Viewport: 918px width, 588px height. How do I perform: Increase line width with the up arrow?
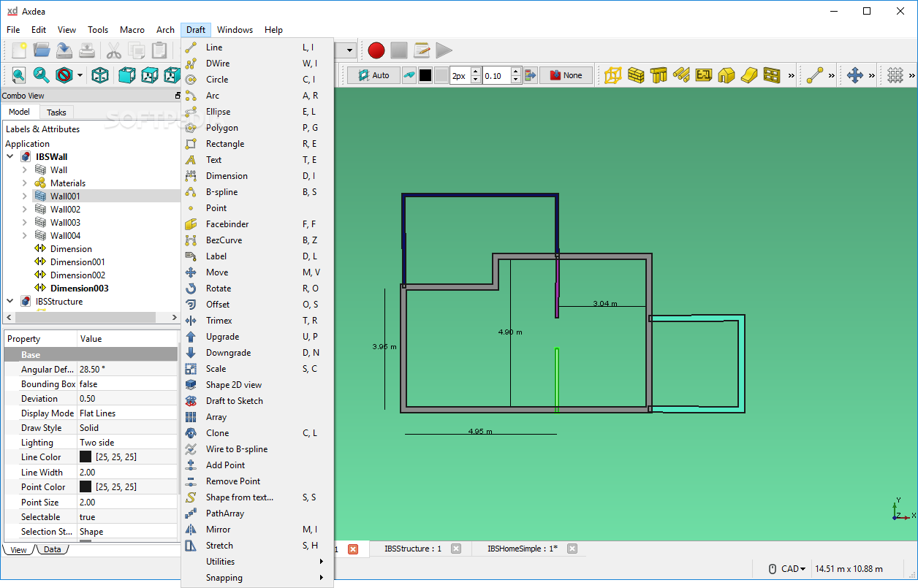(476, 72)
